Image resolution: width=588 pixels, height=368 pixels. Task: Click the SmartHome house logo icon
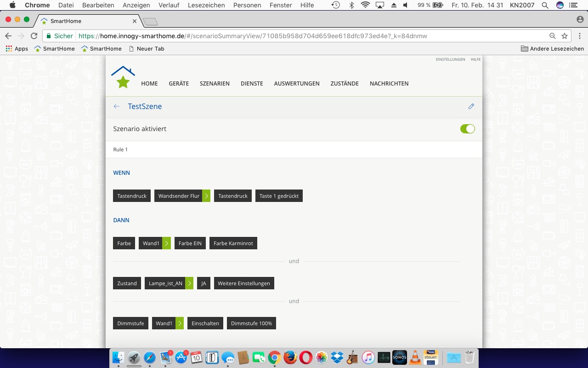(123, 77)
